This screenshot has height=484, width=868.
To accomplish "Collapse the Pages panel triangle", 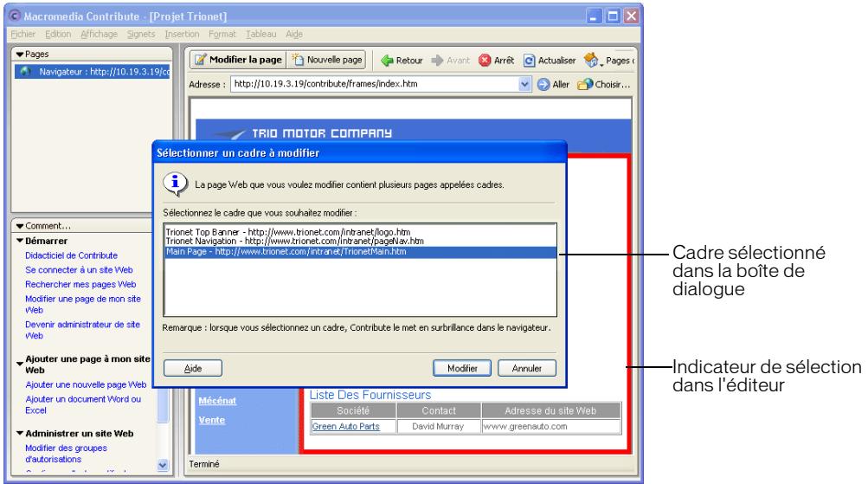I will tap(20, 55).
